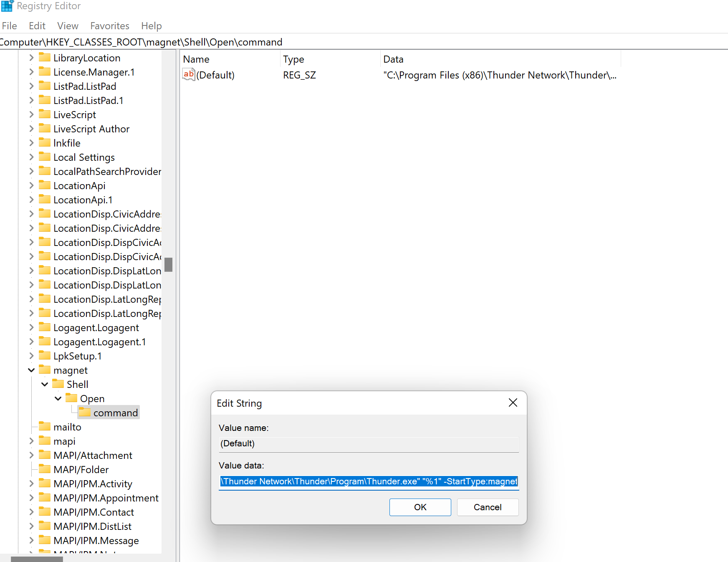Viewport: 728px width, 562px height.
Task: Click the mailto folder icon
Action: pos(45,426)
